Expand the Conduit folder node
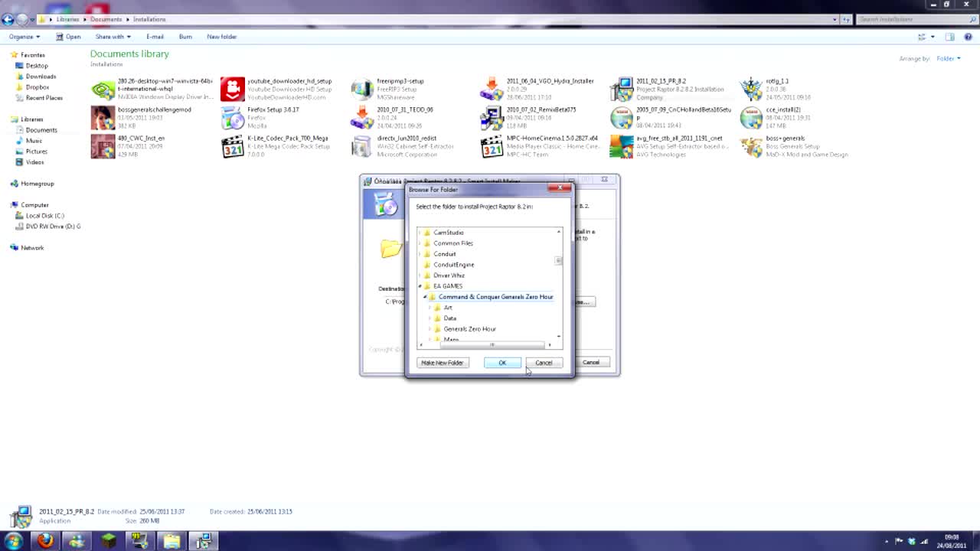This screenshot has height=551, width=980. (x=420, y=254)
